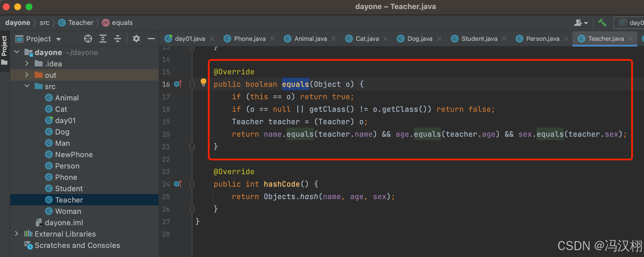The image size is (644, 257).
Task: Click the folder icon below Project side tab
Action: pos(4,62)
